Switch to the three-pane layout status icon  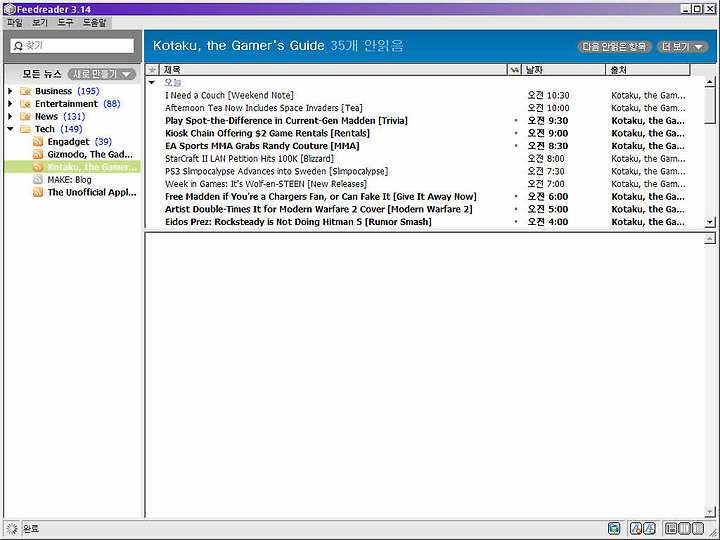pyautogui.click(x=671, y=529)
